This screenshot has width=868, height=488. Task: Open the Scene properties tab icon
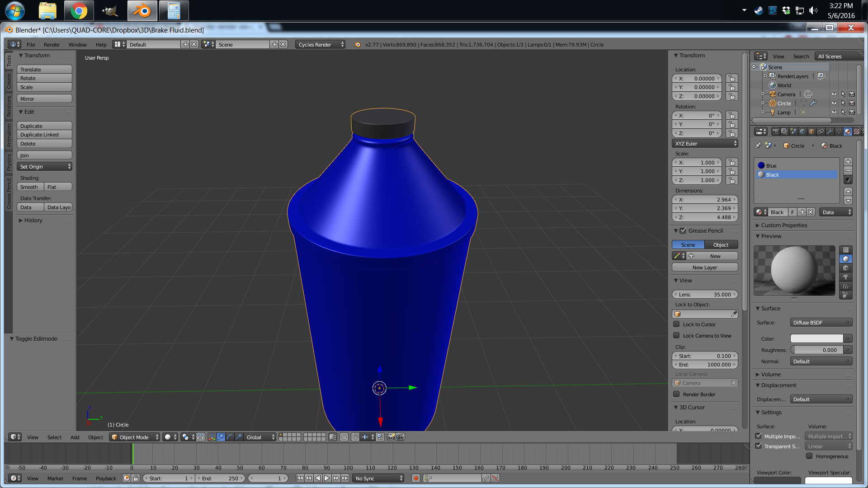[x=793, y=131]
